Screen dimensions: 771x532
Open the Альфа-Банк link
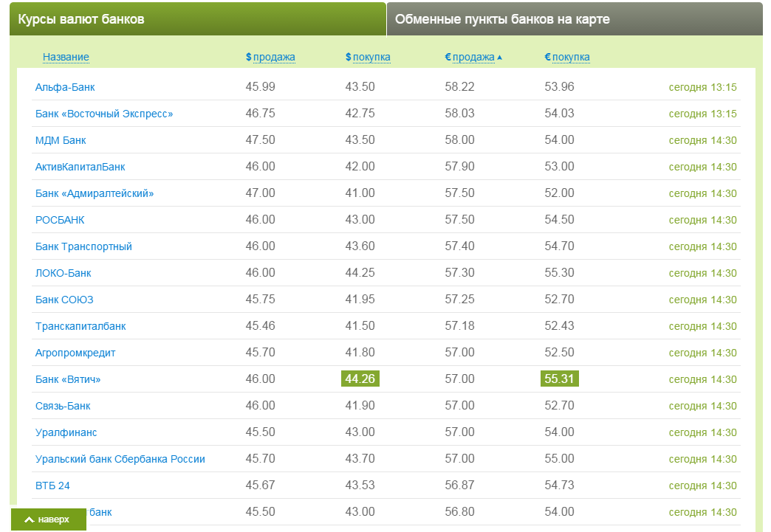(65, 87)
